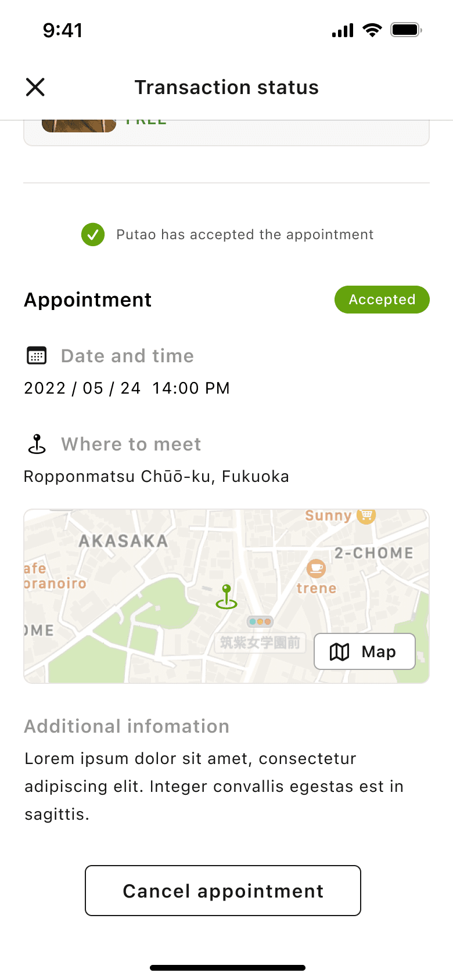Tap the 2022 / 05 / 24 date text
Image resolution: width=453 pixels, height=980 pixels.
tap(82, 388)
